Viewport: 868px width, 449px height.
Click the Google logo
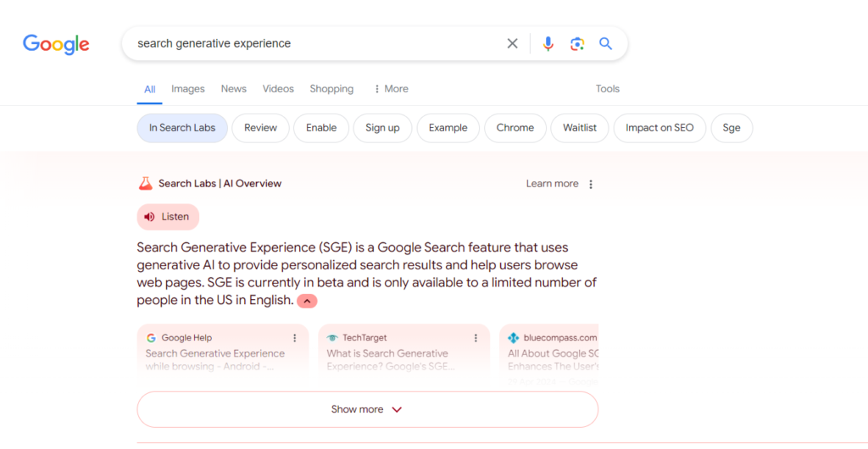(x=56, y=44)
